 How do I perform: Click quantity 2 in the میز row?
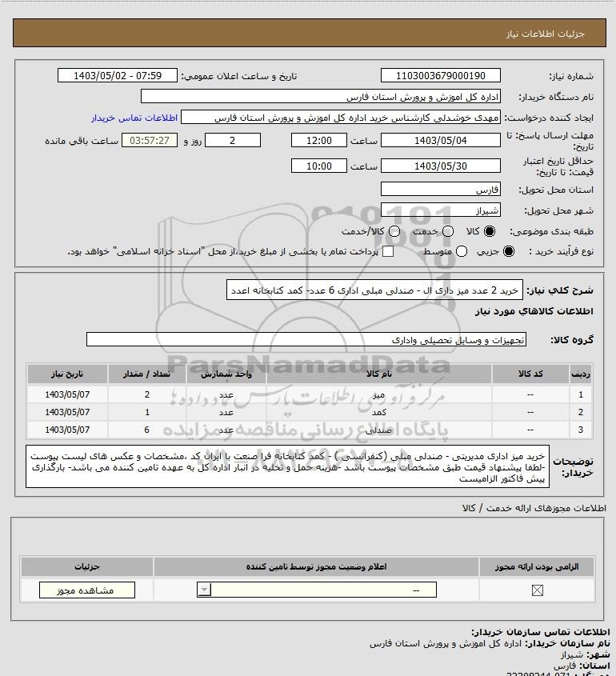point(146,394)
